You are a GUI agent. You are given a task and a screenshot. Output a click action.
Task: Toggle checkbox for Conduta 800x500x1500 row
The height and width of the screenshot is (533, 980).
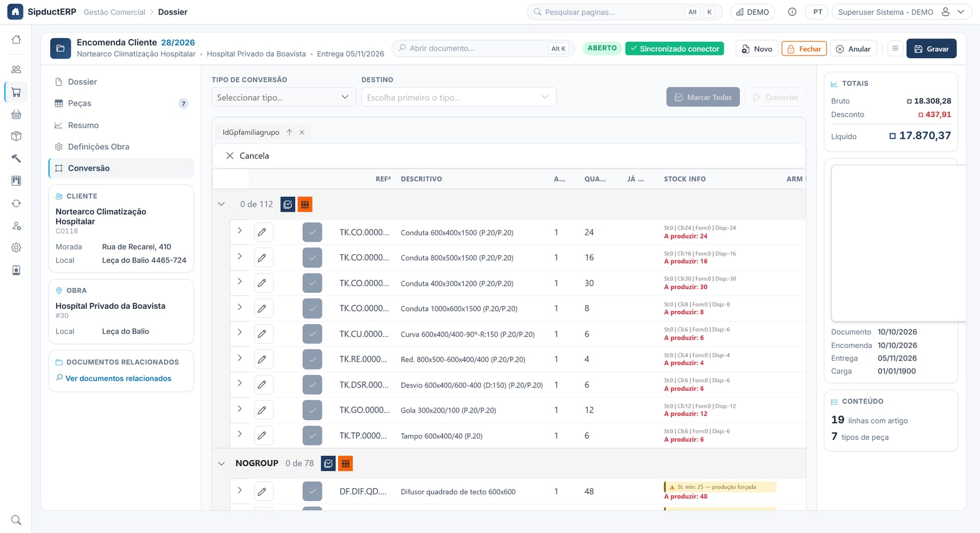(x=313, y=258)
